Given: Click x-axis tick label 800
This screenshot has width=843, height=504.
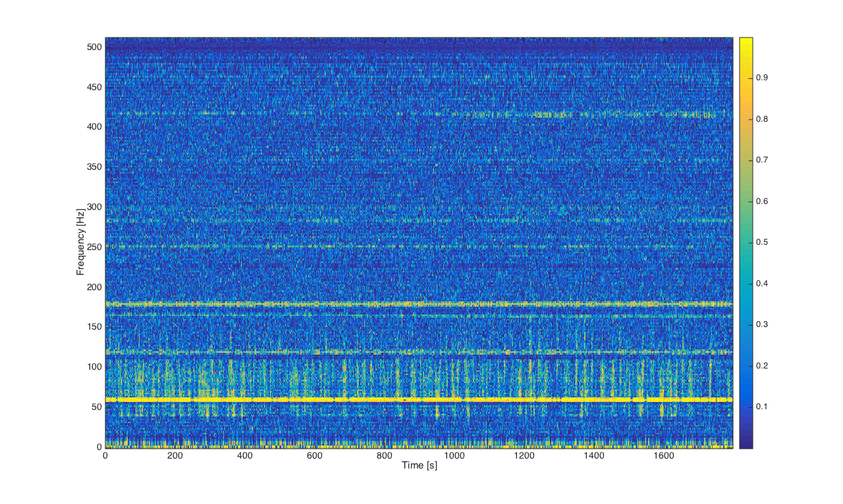Looking at the screenshot, I should click(384, 456).
